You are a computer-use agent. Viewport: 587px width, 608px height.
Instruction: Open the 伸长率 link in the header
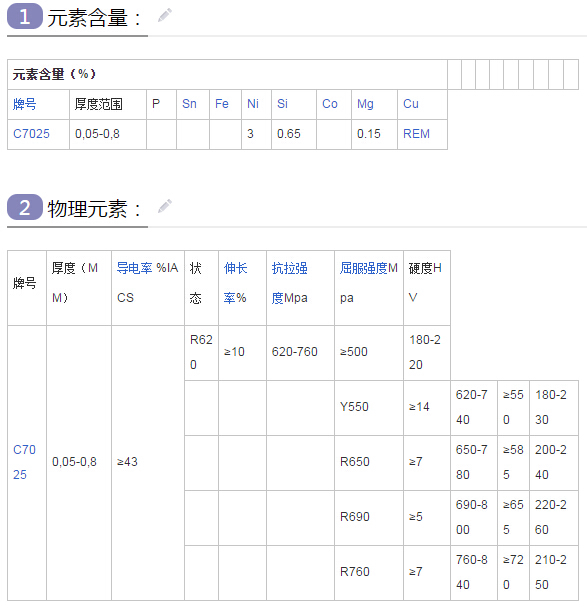point(235,283)
